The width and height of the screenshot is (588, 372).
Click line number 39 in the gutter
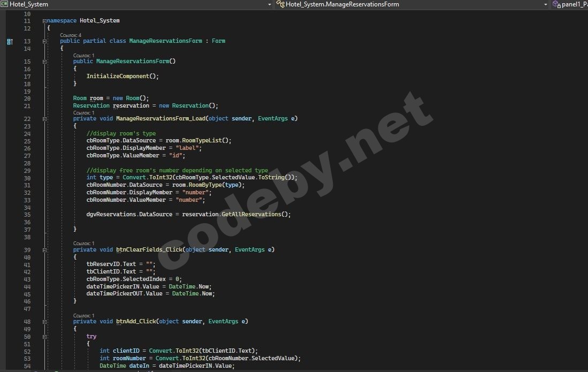tap(27, 250)
